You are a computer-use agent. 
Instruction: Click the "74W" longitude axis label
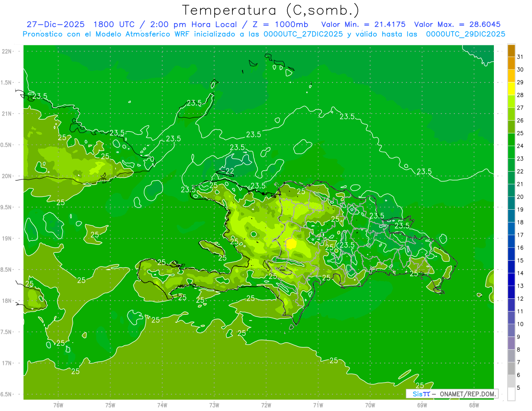click(x=162, y=404)
